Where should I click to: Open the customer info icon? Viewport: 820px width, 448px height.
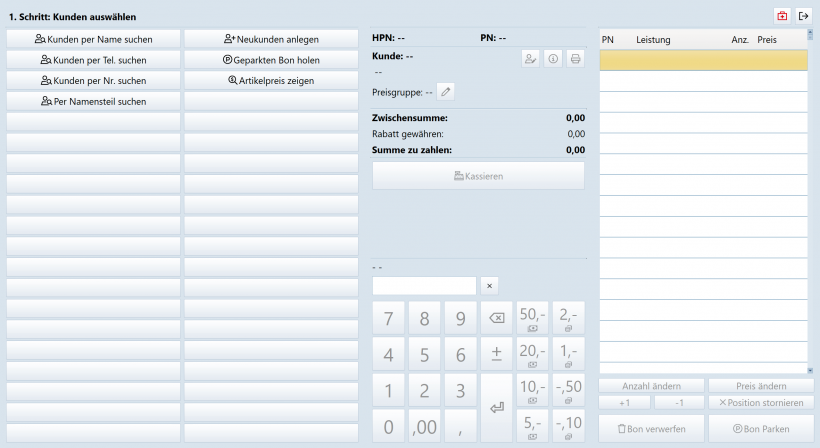pos(553,59)
